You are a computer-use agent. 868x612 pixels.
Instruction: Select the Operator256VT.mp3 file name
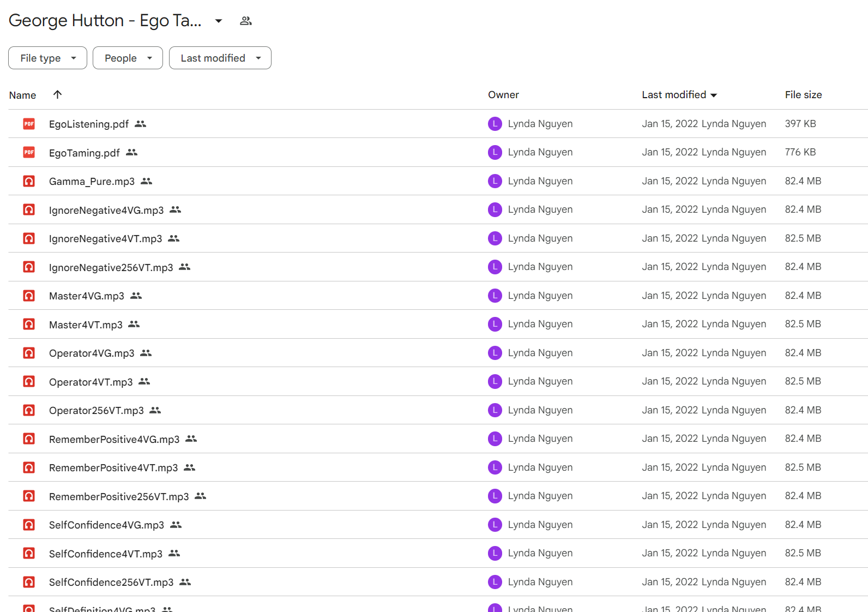[x=97, y=411]
